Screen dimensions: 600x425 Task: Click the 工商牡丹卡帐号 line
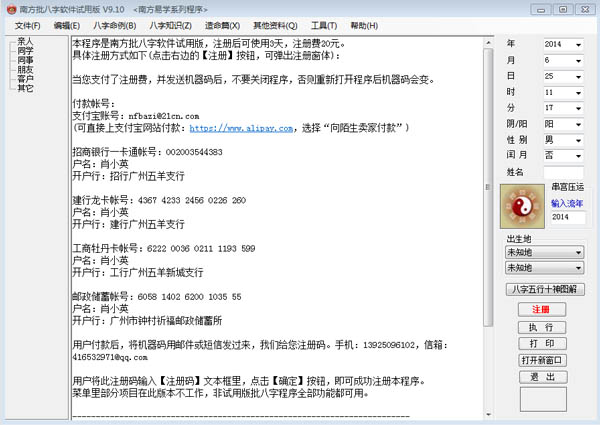click(164, 249)
